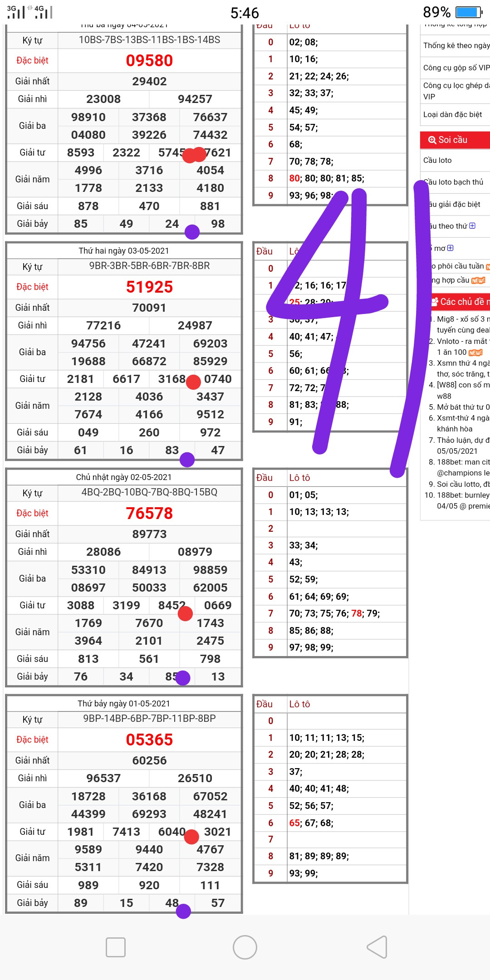The width and height of the screenshot is (490, 980).
Task: Open 'Công cụ lọc ghép dàn VIP' item
Action: [456, 91]
